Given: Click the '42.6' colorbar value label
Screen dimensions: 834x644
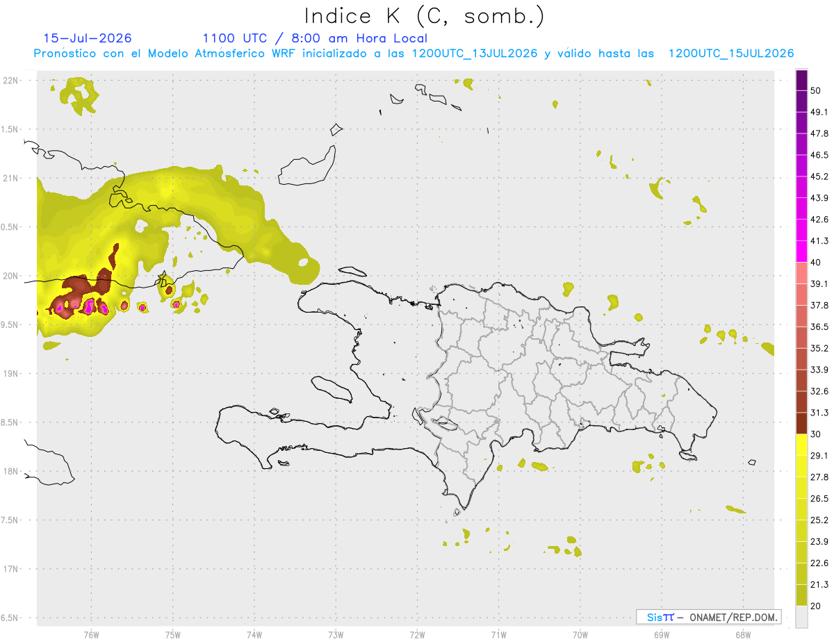Looking at the screenshot, I should click(819, 220).
